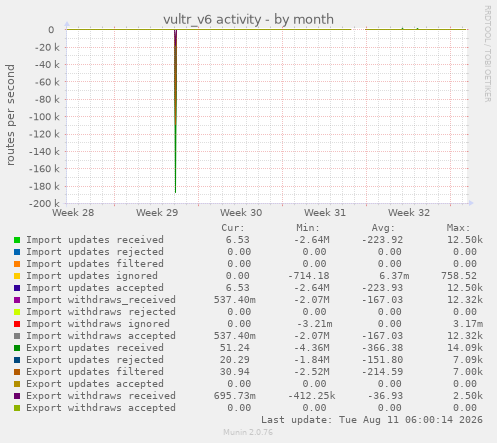Click the Import withdraws_received purple swatch
Viewport: 497px width, 443px height.
pyautogui.click(x=17, y=300)
